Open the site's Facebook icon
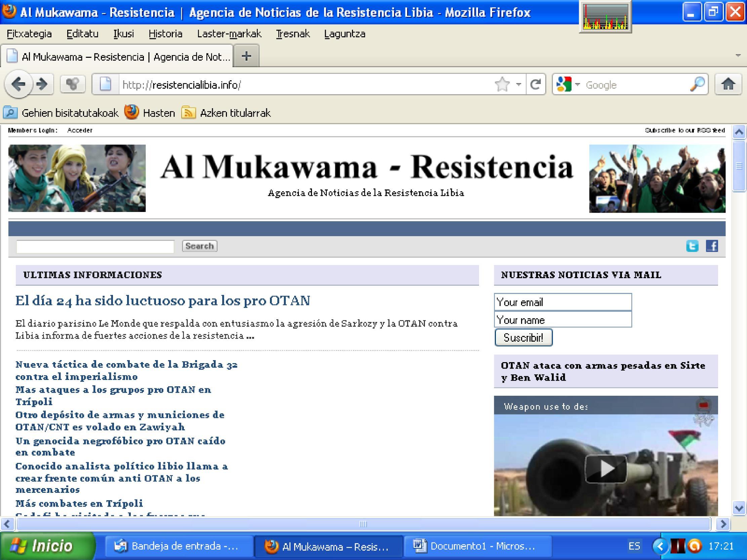 [712, 246]
